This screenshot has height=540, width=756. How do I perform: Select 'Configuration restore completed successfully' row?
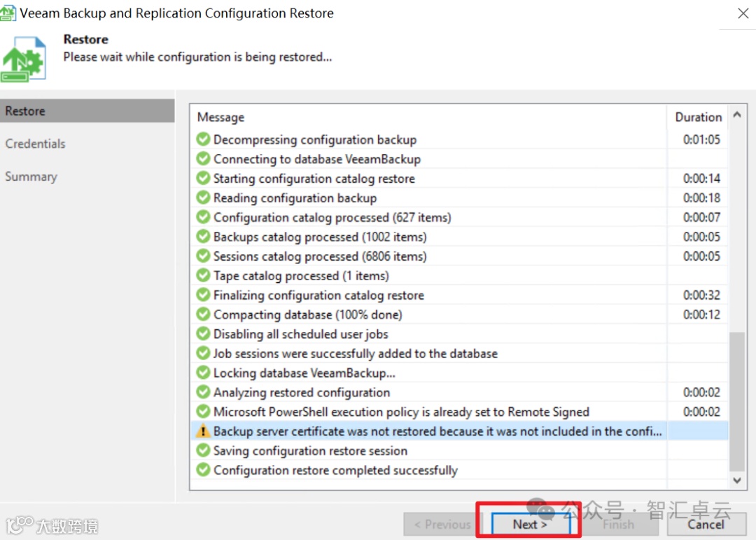tap(459, 470)
